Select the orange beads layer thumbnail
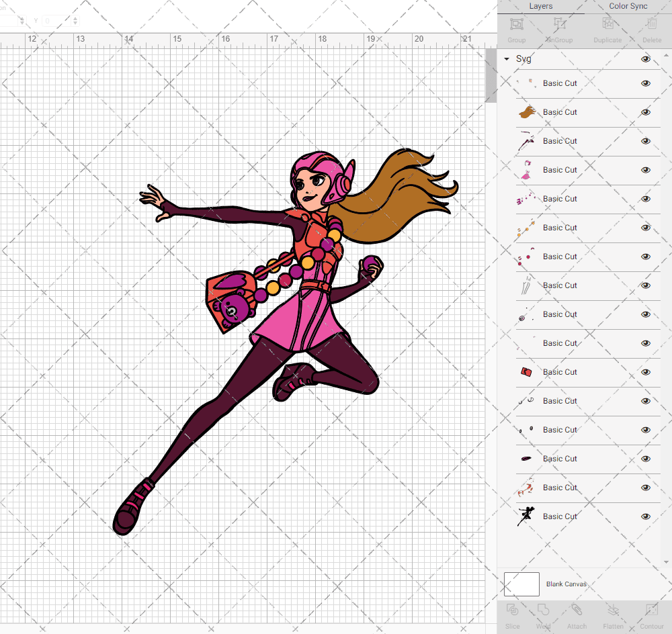This screenshot has height=634, width=672. coord(526,228)
